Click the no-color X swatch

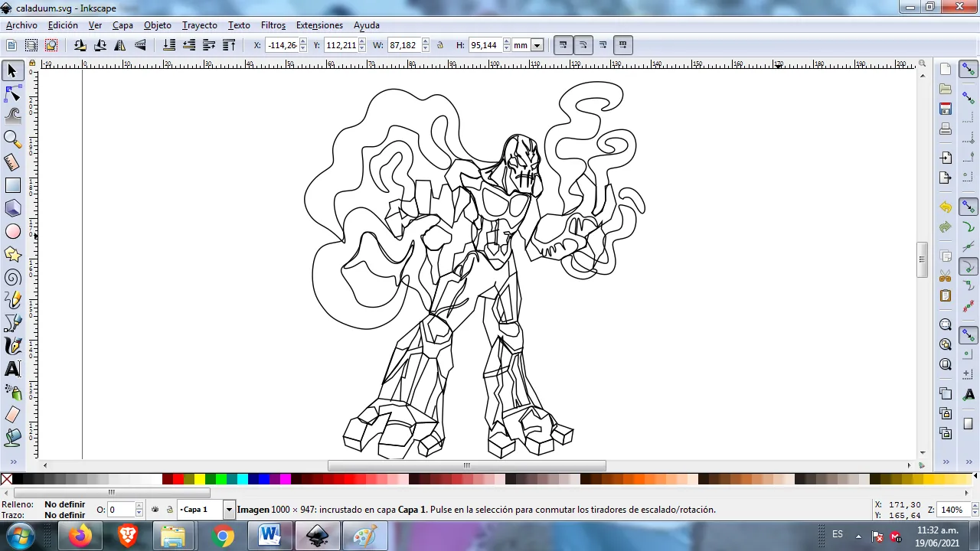coord(6,479)
